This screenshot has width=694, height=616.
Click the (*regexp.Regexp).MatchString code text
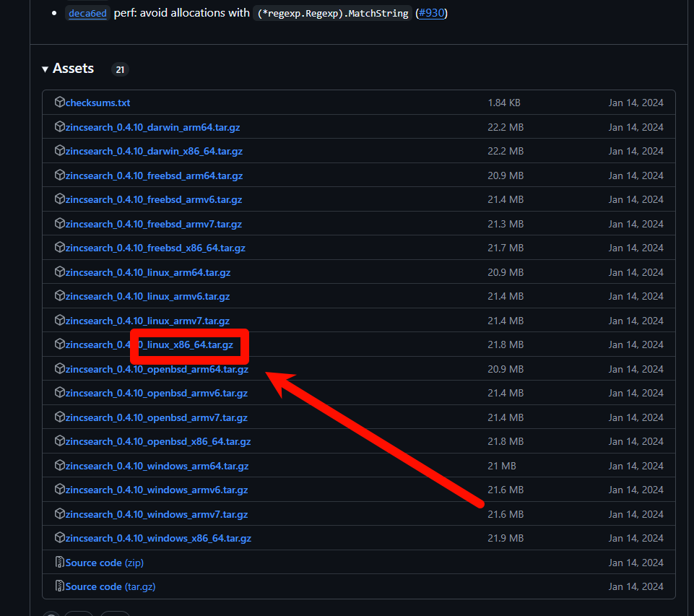333,13
